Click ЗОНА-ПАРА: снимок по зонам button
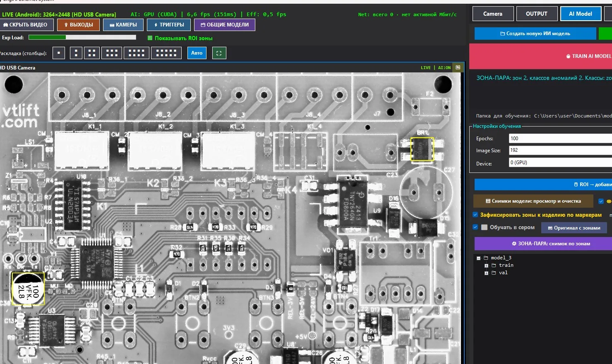The height and width of the screenshot is (364, 612). (x=543, y=244)
